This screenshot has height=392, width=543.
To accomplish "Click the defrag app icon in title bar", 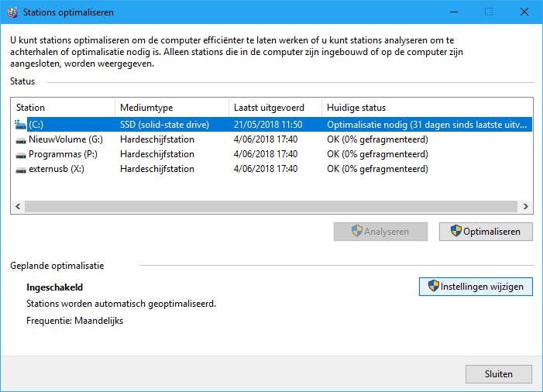I will pos(13,12).
